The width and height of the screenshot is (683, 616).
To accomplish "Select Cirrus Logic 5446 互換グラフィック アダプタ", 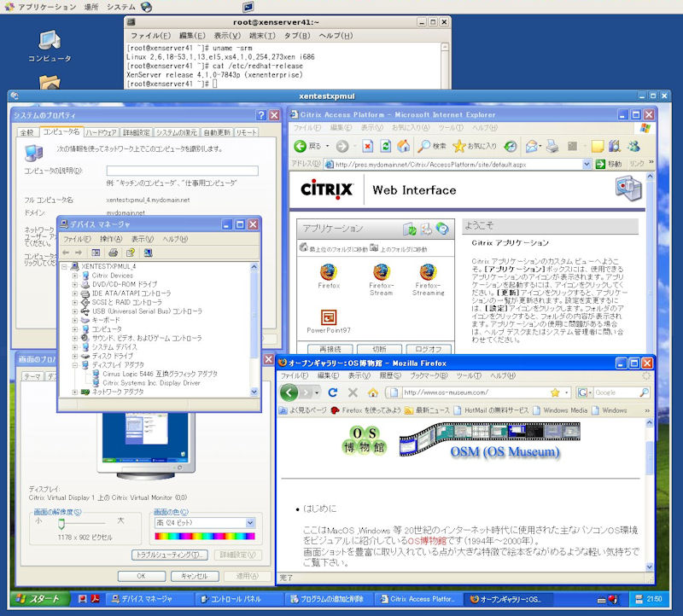I will click(160, 374).
